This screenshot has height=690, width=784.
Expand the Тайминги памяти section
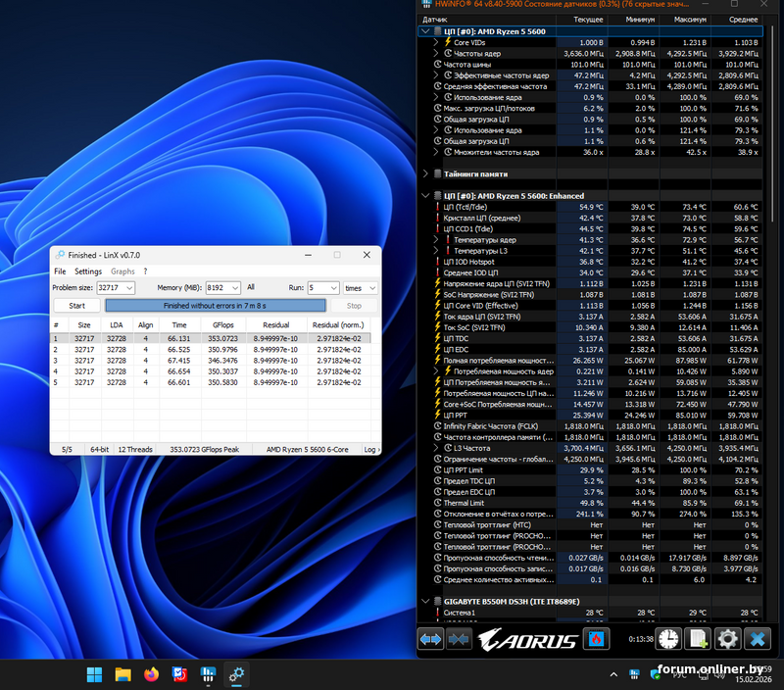click(x=425, y=173)
